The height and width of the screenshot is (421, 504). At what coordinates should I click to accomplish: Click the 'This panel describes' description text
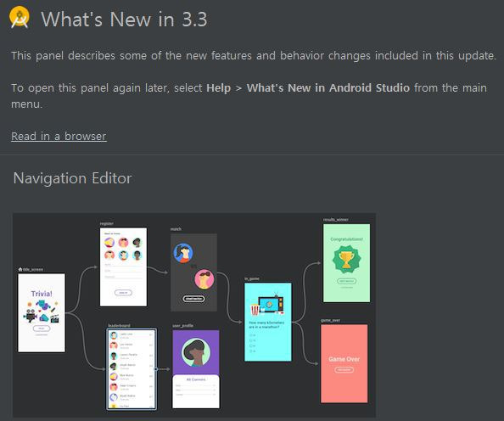click(254, 56)
